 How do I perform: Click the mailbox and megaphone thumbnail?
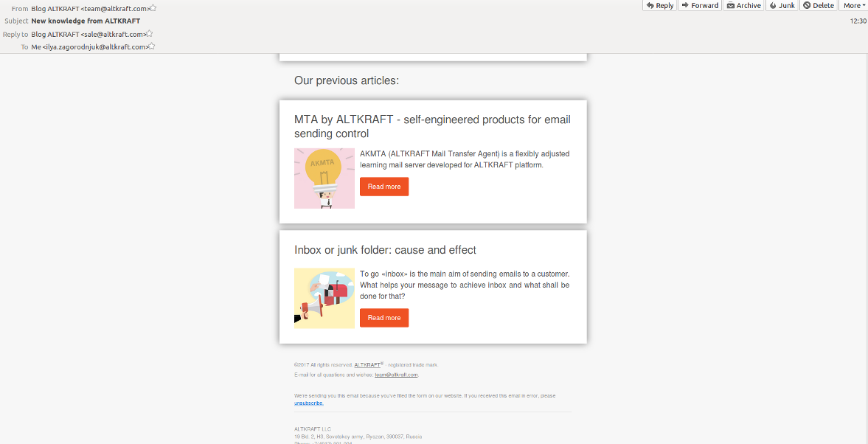coord(324,299)
